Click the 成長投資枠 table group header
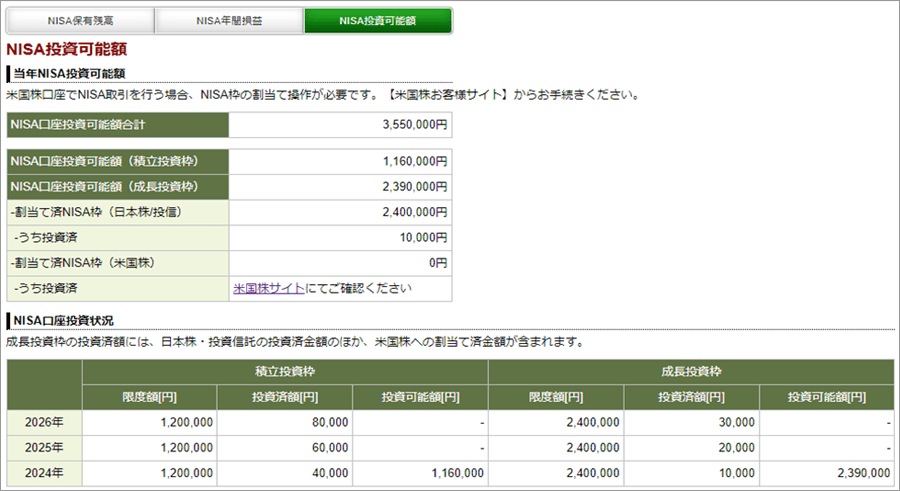 tap(691, 372)
